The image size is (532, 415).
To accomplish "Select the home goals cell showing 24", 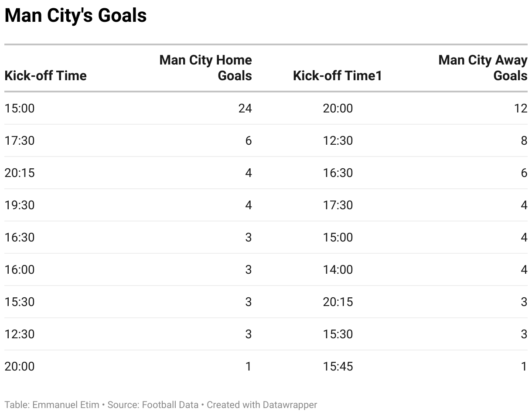I will [x=245, y=108].
